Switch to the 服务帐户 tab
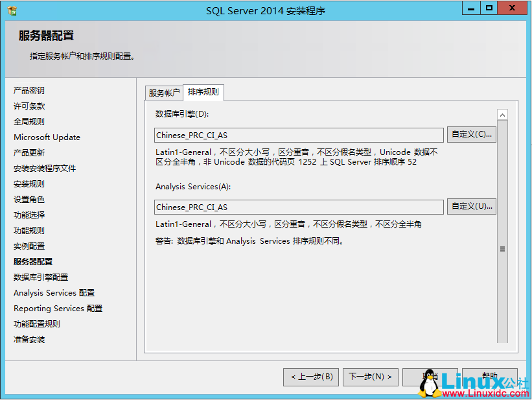Viewport: 532px width, 400px height. click(164, 93)
